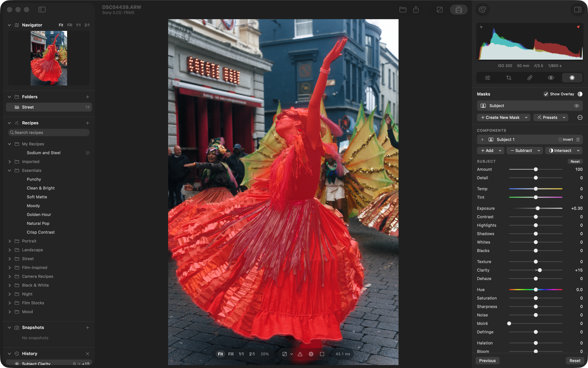Set Navigator zoom to 2:1
Screen dimensions: 588x368
87,25
